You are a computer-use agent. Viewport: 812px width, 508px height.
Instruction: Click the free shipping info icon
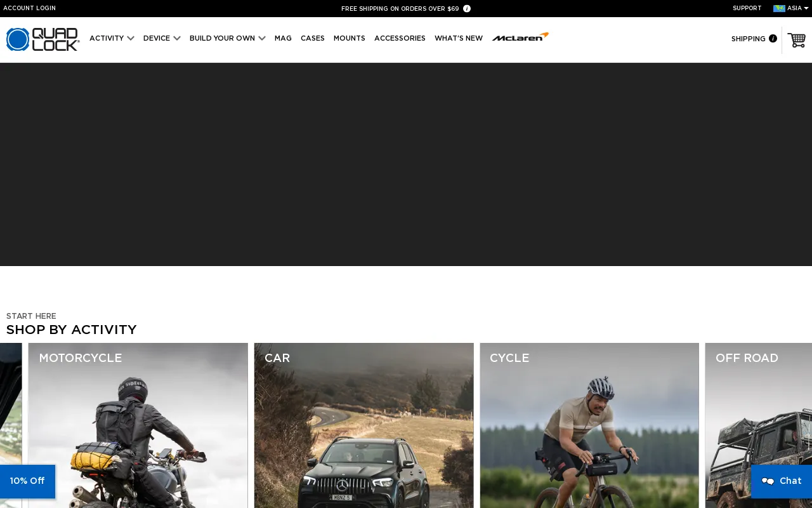[466, 8]
